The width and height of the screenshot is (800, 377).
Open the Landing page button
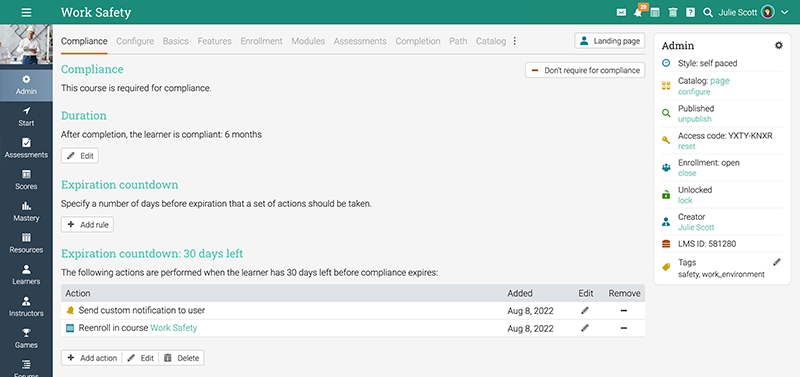[610, 41]
